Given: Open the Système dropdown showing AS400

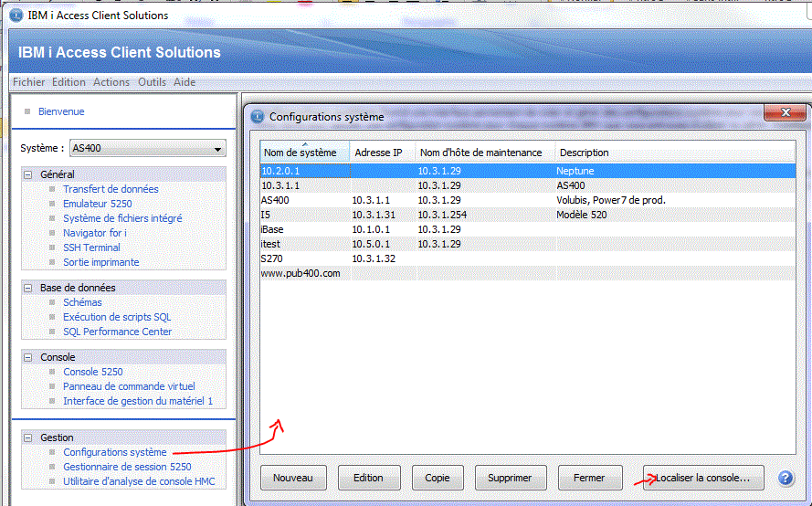Looking at the screenshot, I should coord(148,148).
